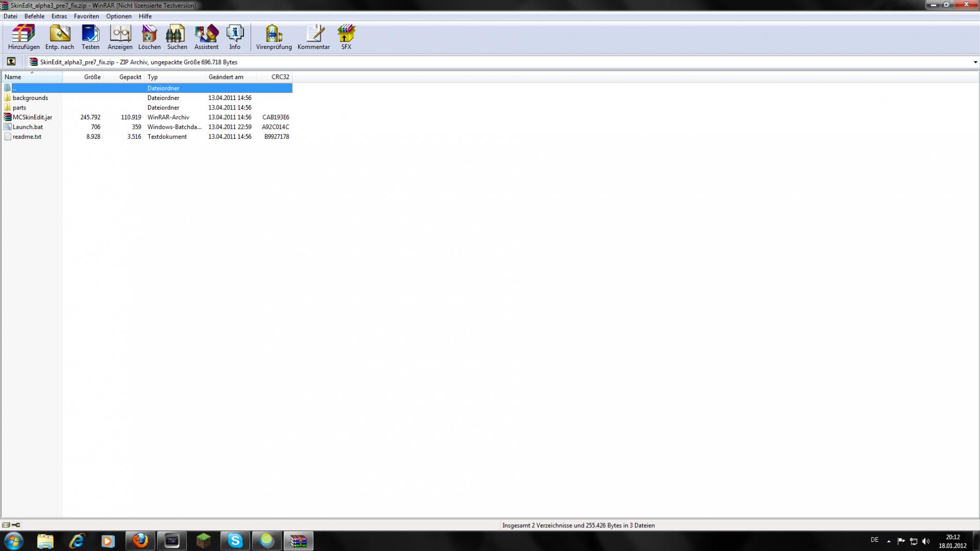Click the SFX self-extractor icon
This screenshot has height=551, width=980.
point(346,37)
